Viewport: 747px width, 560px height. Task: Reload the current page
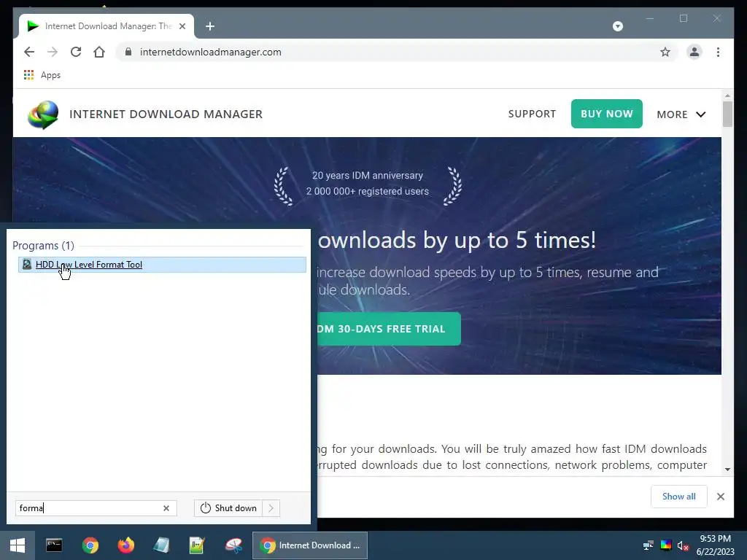[x=76, y=52]
